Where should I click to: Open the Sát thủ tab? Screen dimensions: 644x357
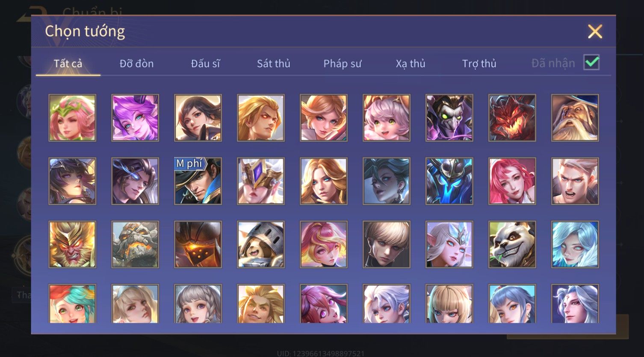pos(274,64)
